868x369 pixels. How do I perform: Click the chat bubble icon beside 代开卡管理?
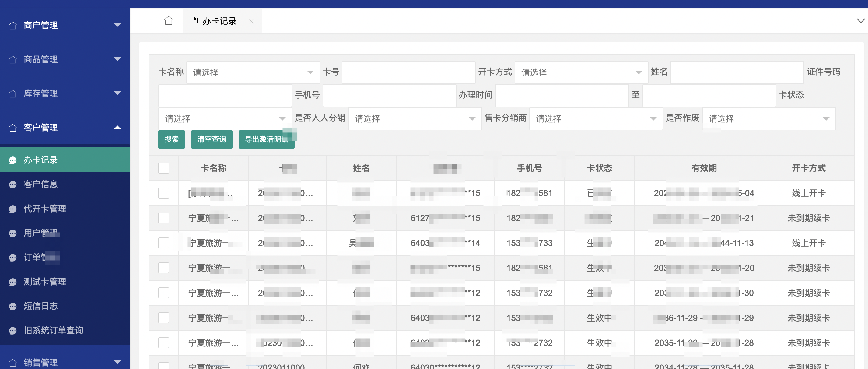(13, 209)
